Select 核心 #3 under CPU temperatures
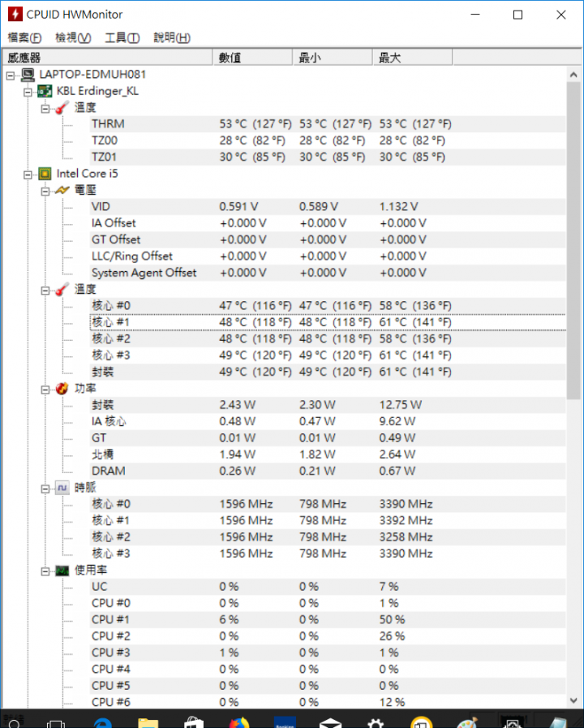This screenshot has height=728, width=584. [328, 355]
